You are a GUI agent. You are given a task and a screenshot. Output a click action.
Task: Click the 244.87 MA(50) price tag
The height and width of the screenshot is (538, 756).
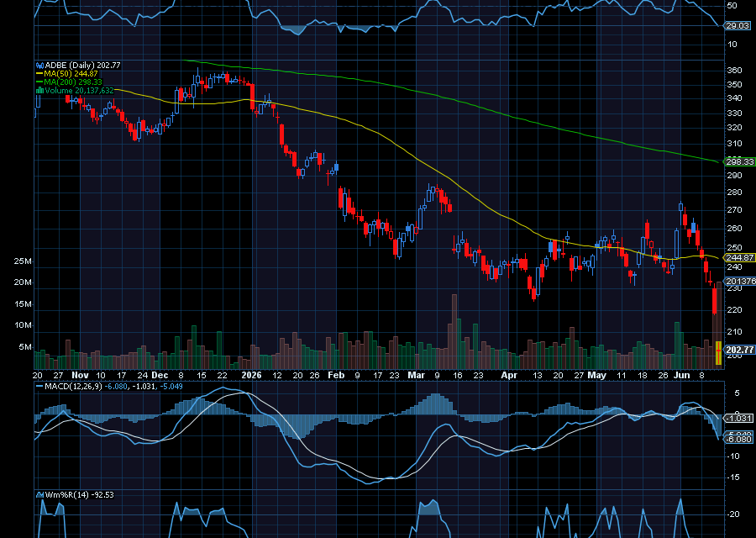739,258
